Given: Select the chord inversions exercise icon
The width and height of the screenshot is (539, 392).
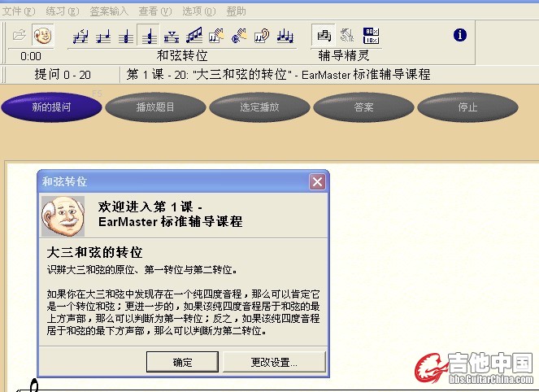Looking at the screenshot, I should (148, 36).
